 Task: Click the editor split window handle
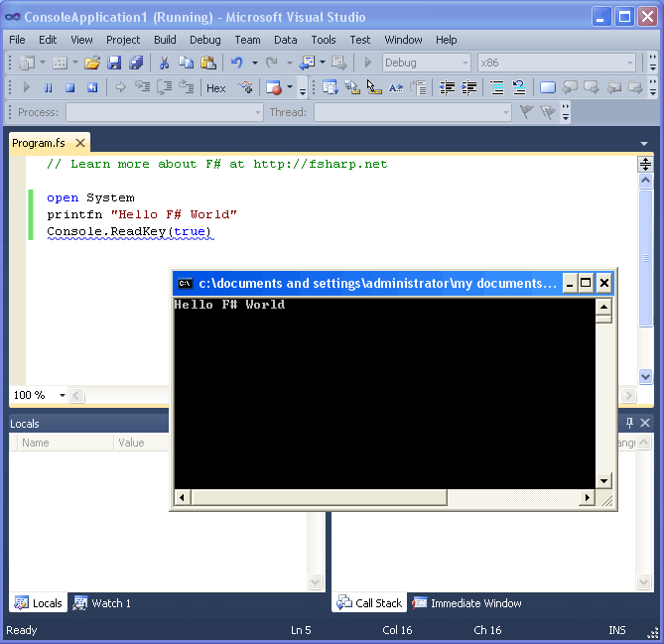[x=645, y=164]
